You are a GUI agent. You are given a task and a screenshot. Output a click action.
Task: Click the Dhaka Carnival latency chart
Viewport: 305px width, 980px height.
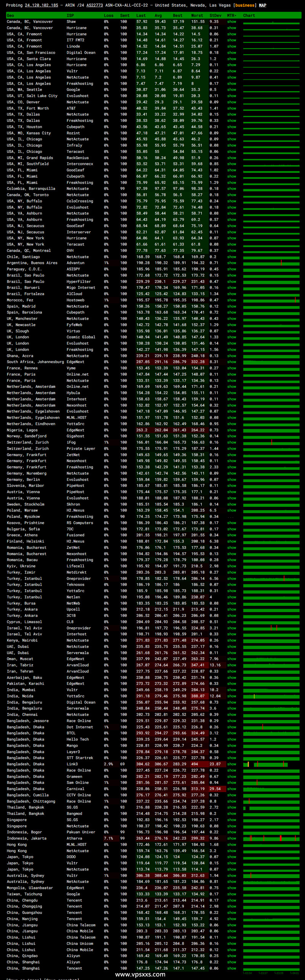click(x=271, y=789)
